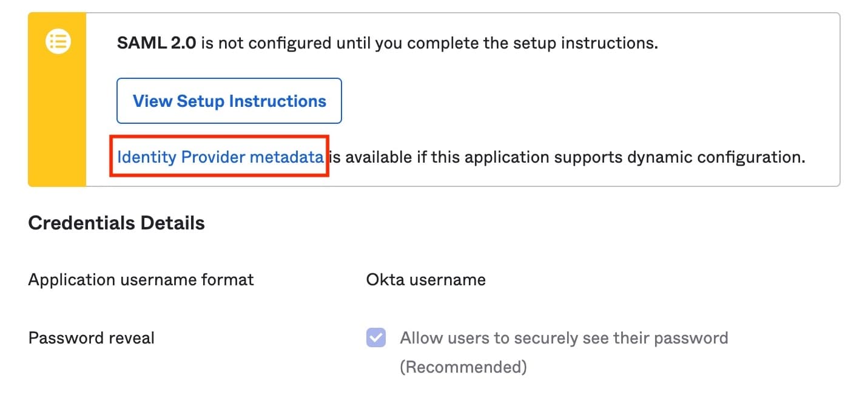Image resolution: width=868 pixels, height=417 pixels.
Task: Click the Password reveal row label
Action: [91, 337]
